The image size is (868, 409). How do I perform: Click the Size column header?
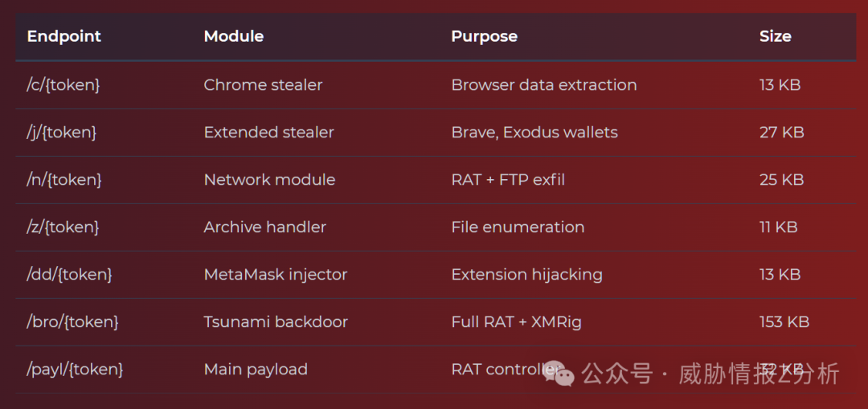point(775,36)
